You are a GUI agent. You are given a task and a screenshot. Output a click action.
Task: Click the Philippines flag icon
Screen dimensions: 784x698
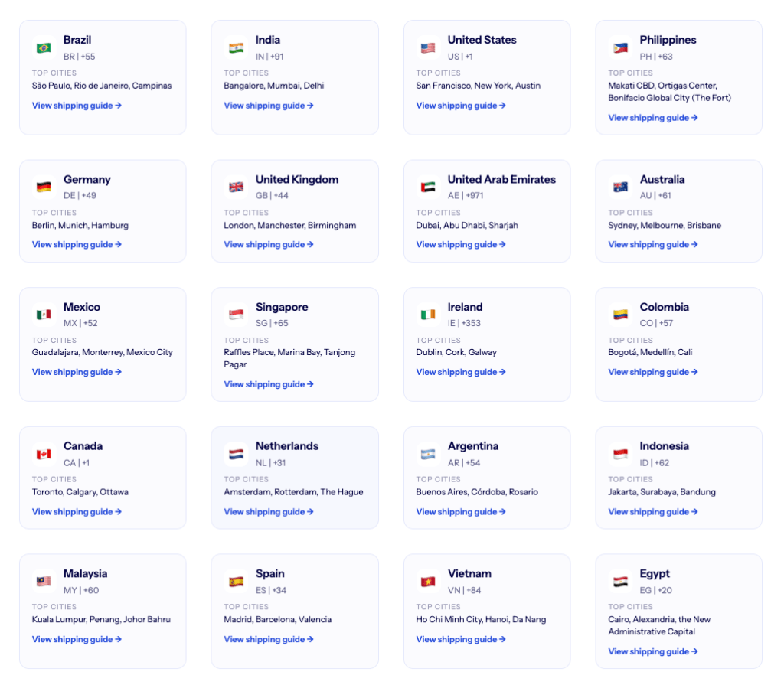(x=620, y=48)
